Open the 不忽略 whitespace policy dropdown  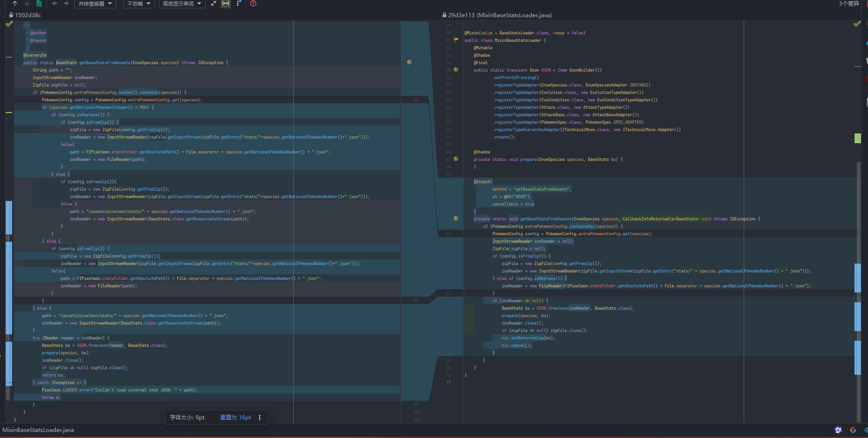tap(138, 4)
